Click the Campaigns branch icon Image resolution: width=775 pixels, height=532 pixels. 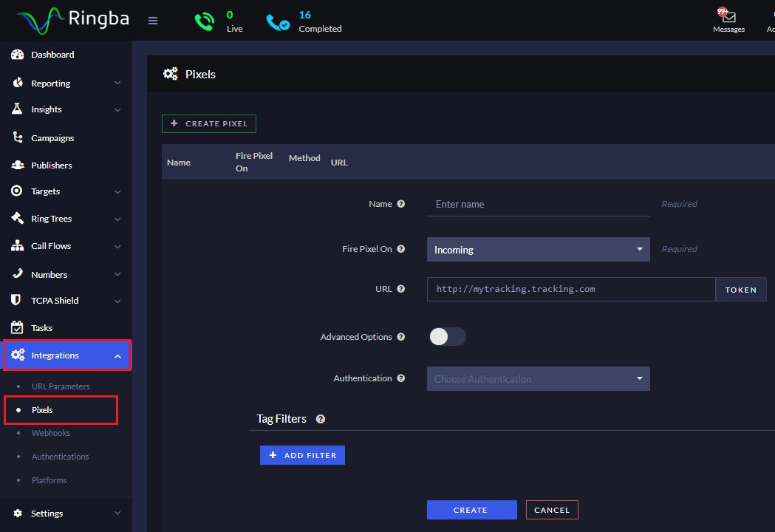point(18,137)
